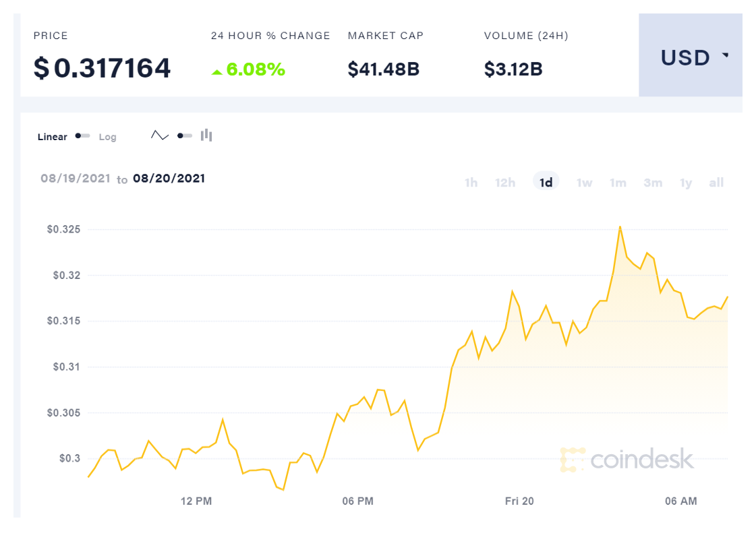The width and height of the screenshot is (756, 558).
Task: Show the 3m time range
Action: [x=653, y=183]
